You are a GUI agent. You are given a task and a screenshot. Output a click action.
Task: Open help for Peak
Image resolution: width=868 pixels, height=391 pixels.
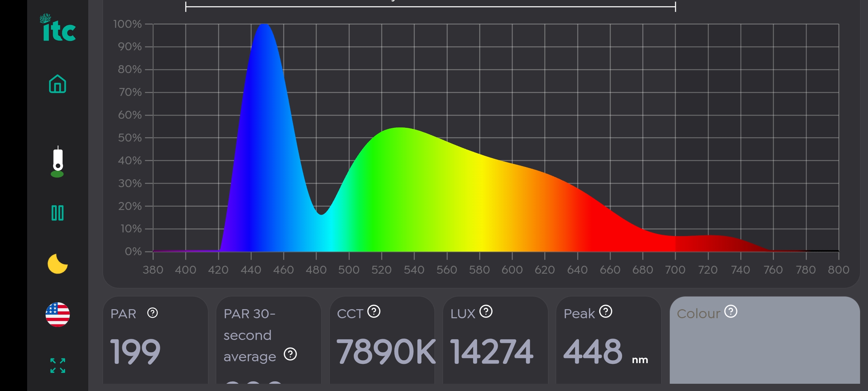click(x=606, y=311)
